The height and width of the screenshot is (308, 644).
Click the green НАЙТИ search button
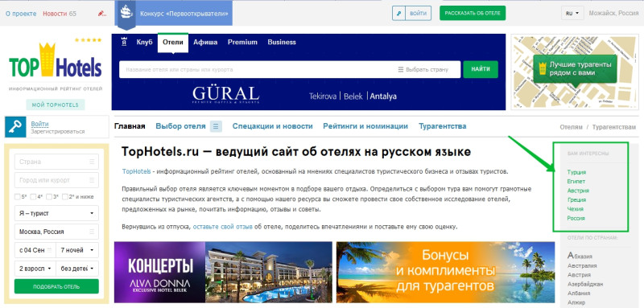481,69
